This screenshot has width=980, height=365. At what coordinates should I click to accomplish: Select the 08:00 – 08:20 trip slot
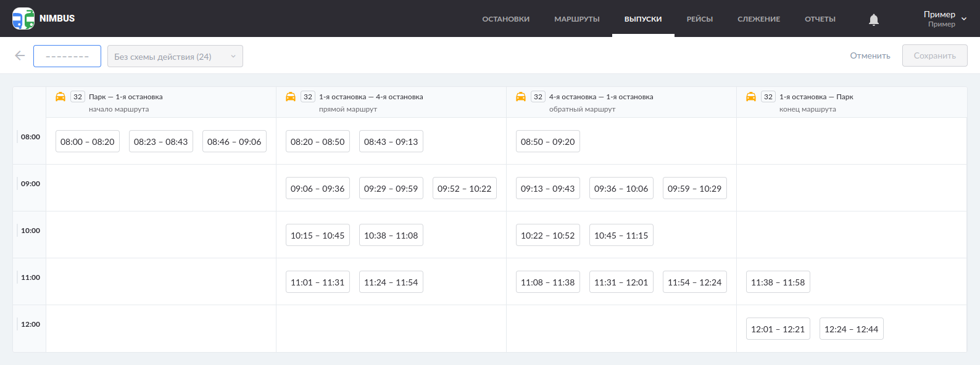click(x=88, y=142)
